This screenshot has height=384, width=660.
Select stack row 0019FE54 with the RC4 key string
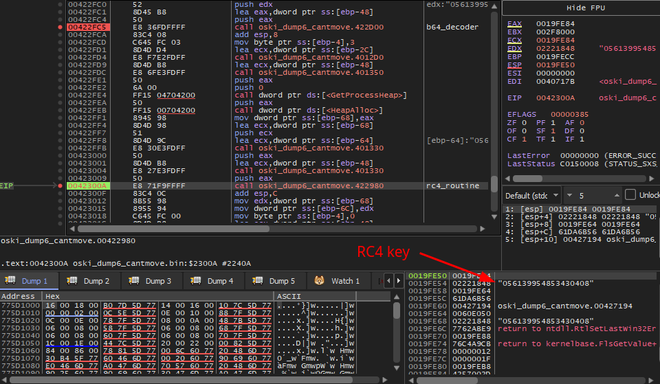(533, 283)
